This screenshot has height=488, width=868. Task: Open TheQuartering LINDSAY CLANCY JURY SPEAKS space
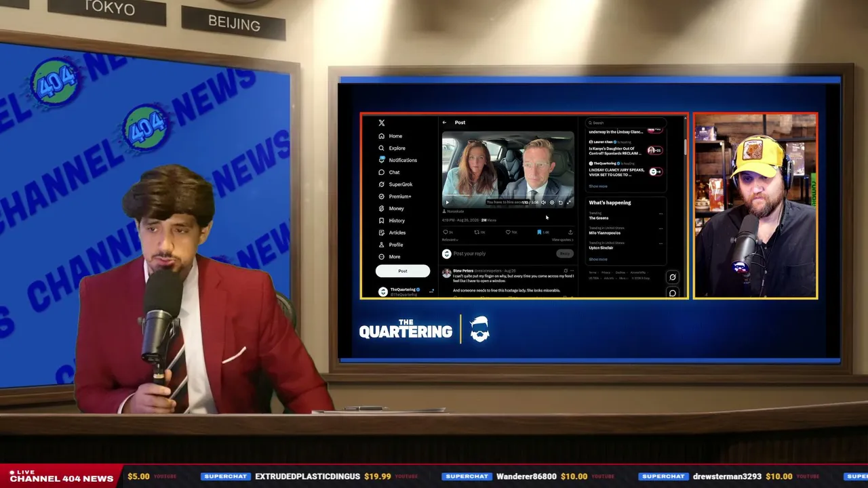click(x=625, y=169)
